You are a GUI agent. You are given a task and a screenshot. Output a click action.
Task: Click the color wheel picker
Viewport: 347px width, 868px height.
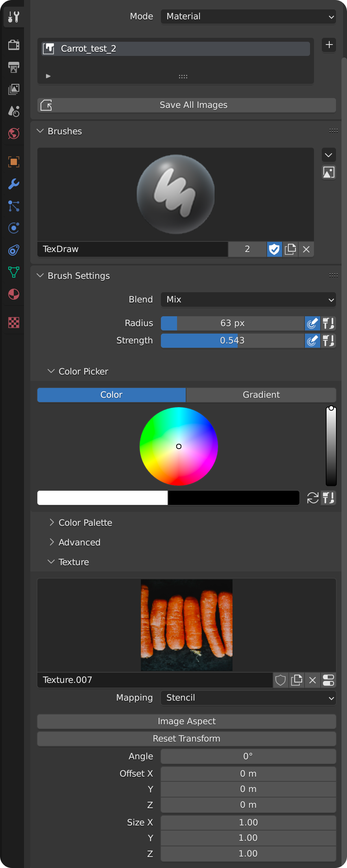click(179, 446)
